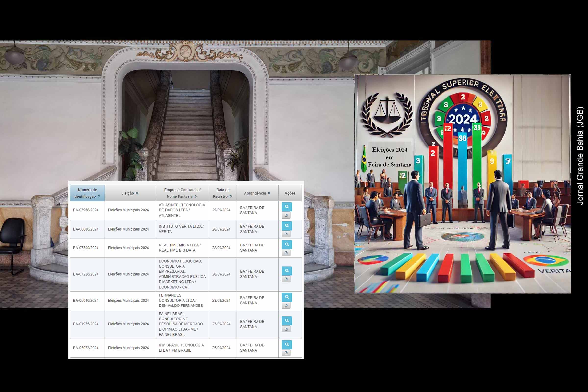Click the Ações column header
The height and width of the screenshot is (392, 588).
[290, 193]
